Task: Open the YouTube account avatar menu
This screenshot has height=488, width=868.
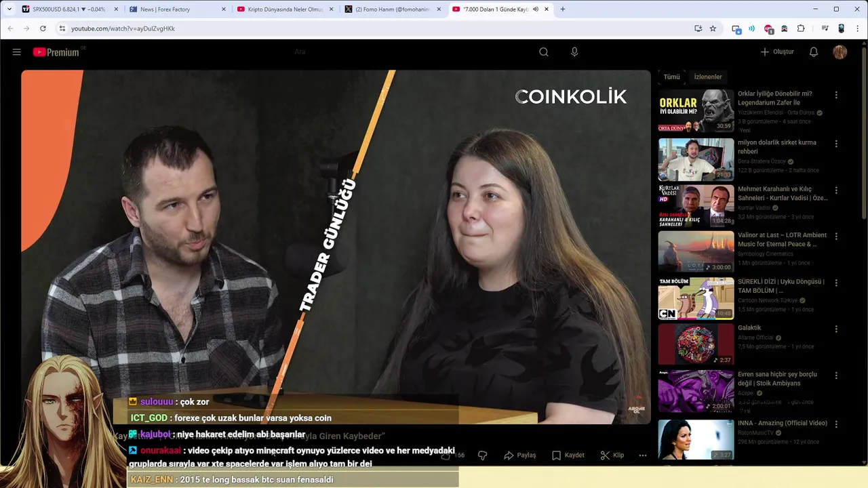Action: (x=840, y=52)
